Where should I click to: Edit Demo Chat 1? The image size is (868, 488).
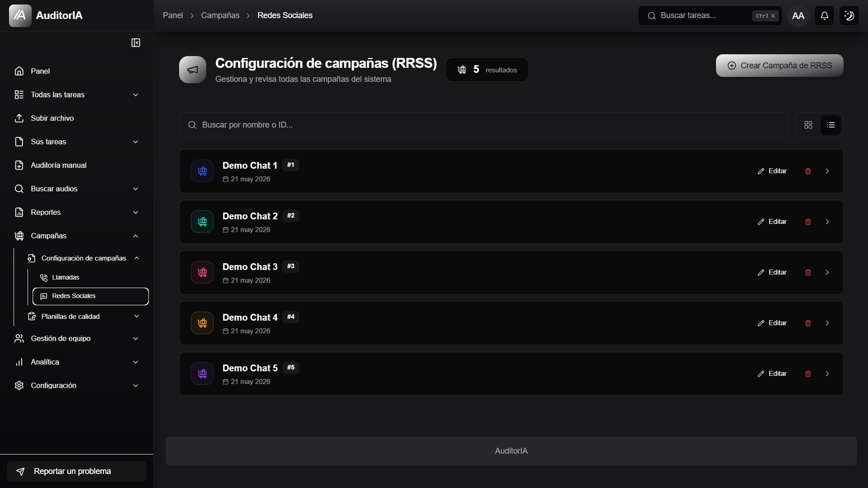tap(772, 171)
